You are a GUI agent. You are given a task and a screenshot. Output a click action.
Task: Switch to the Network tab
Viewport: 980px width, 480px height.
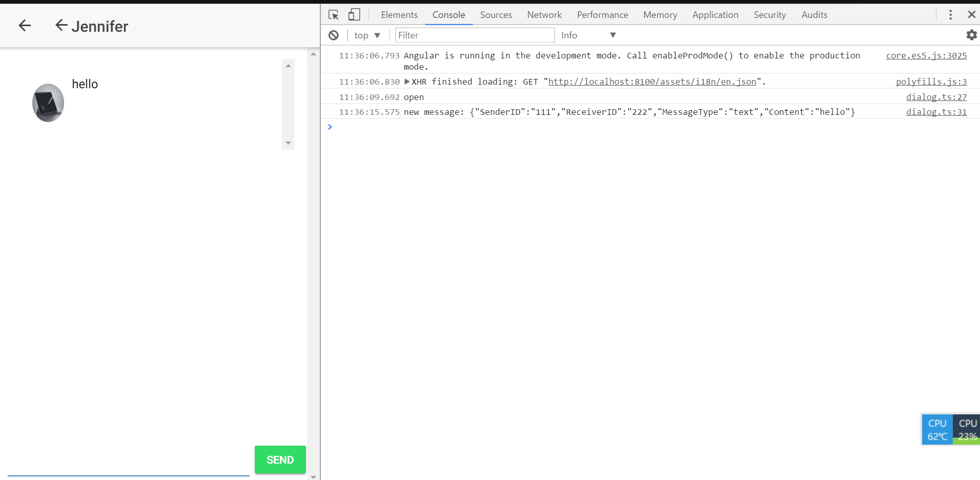544,14
